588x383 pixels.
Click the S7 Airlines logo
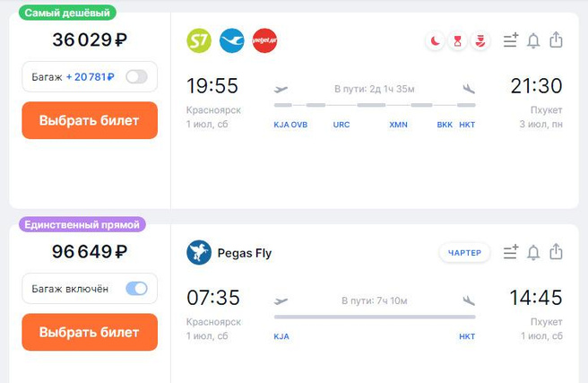click(199, 40)
